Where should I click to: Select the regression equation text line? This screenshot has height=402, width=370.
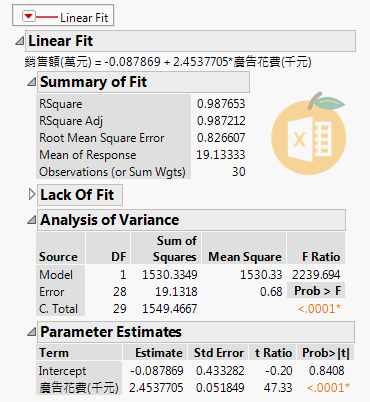coord(168,62)
